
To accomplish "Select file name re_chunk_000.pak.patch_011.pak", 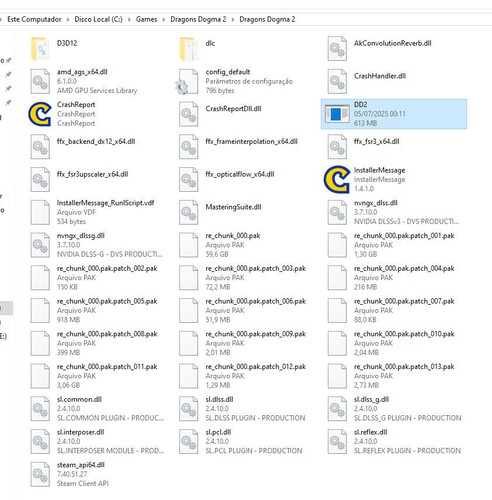I will (x=107, y=366).
